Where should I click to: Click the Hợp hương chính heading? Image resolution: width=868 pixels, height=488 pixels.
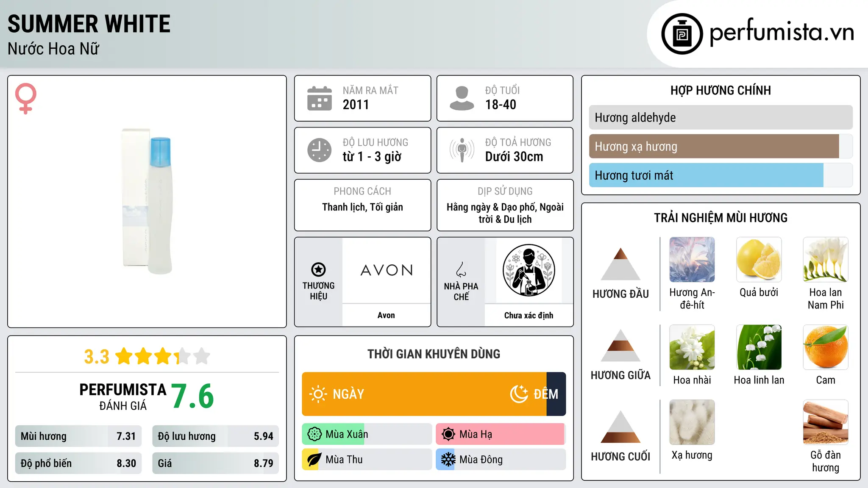(721, 90)
